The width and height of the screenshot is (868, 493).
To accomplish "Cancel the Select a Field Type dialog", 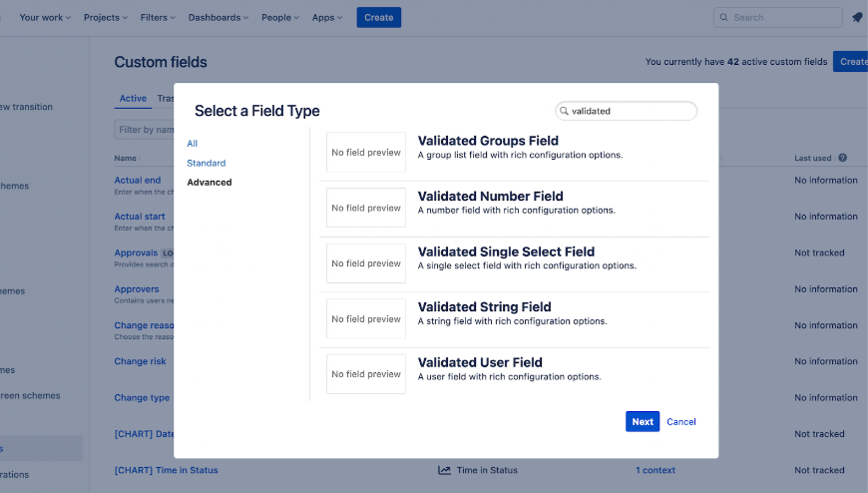I will (x=681, y=421).
